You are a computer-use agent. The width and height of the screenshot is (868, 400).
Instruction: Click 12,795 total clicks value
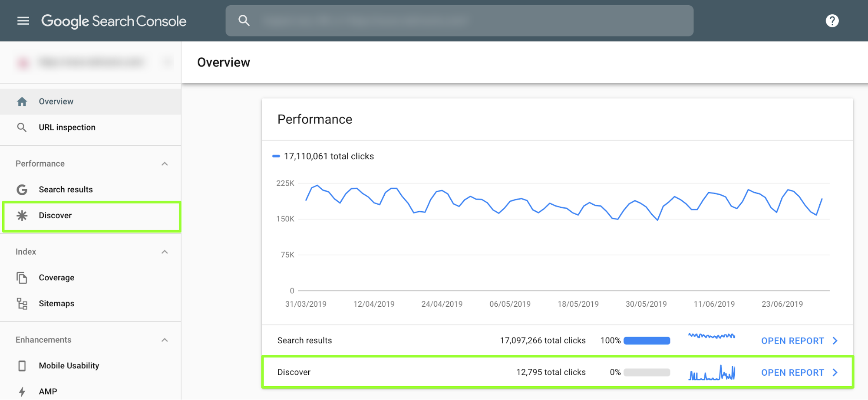click(551, 372)
